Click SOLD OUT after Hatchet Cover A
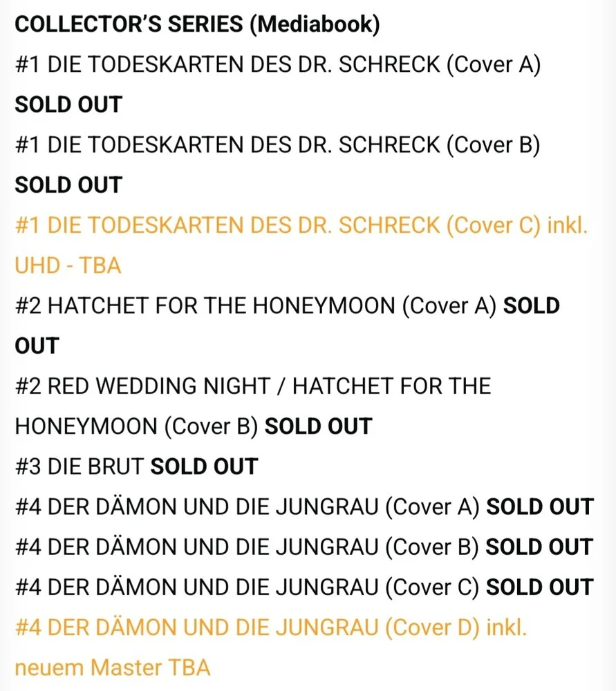Image resolution: width=616 pixels, height=691 pixels. [530, 305]
